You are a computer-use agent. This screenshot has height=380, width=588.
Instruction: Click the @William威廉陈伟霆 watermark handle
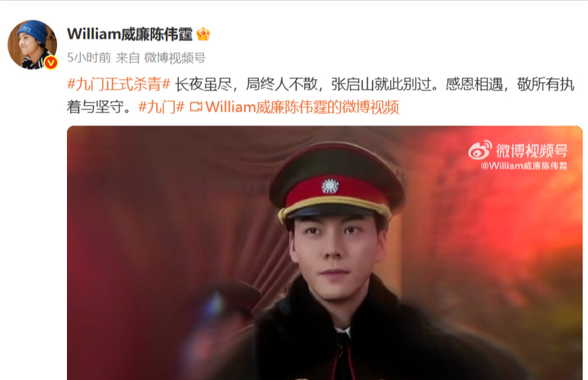click(x=524, y=166)
